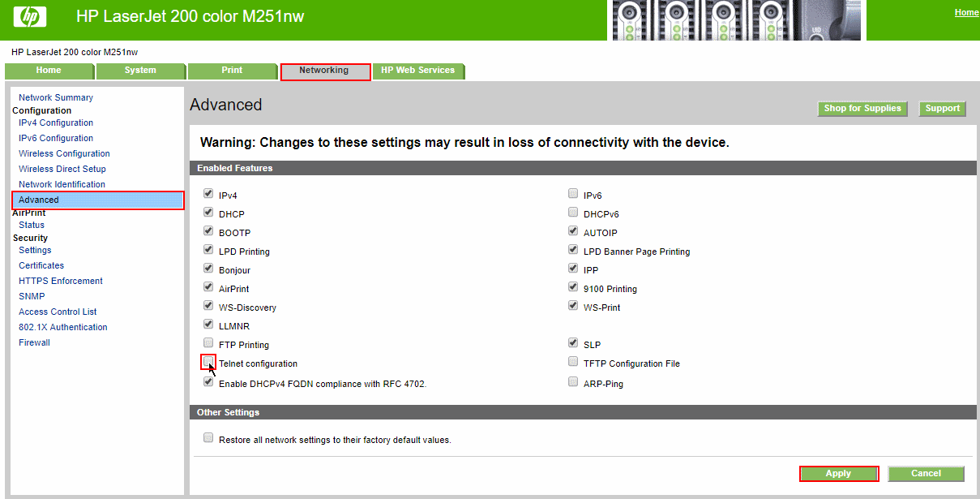980x499 pixels.
Task: Toggle the IPv4 checkbox
Action: click(208, 194)
